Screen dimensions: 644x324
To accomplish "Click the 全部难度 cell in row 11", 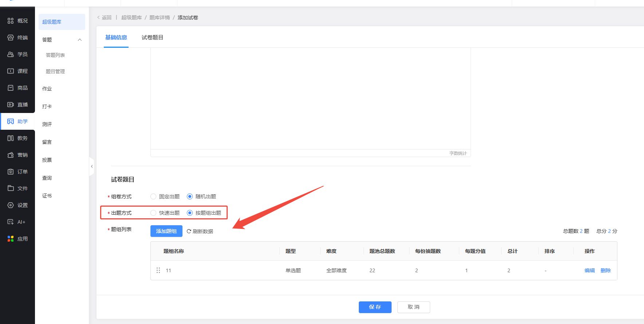I will pyautogui.click(x=337, y=270).
